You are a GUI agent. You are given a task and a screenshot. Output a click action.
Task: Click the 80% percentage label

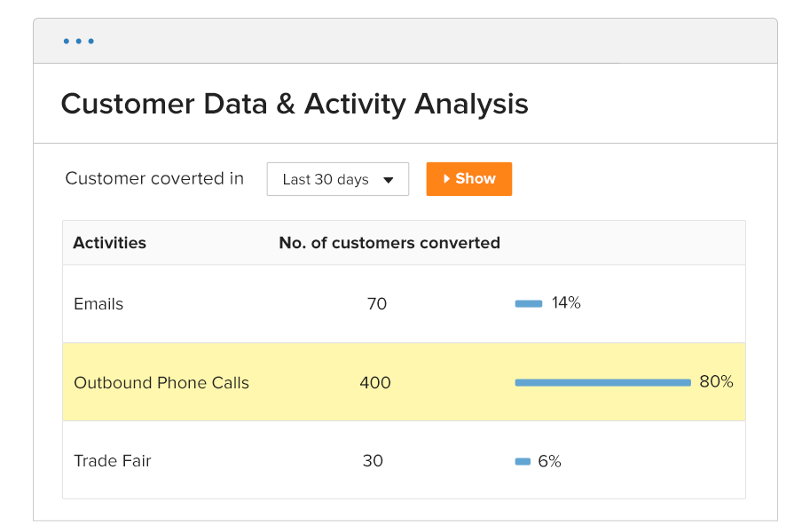[716, 382]
